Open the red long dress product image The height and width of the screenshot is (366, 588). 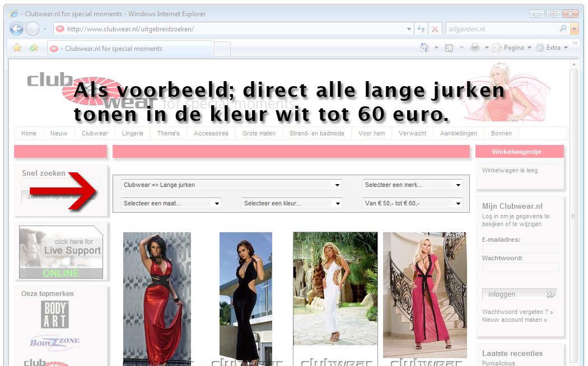[157, 299]
